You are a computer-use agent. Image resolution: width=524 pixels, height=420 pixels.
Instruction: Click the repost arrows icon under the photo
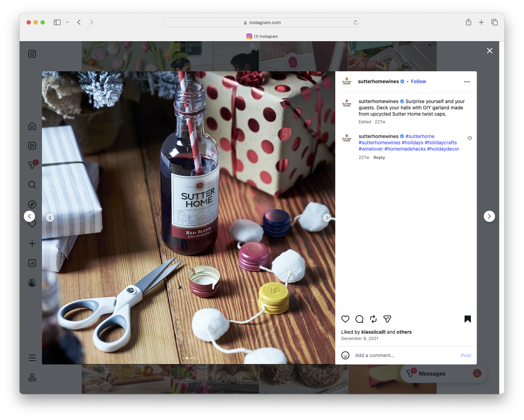click(373, 319)
